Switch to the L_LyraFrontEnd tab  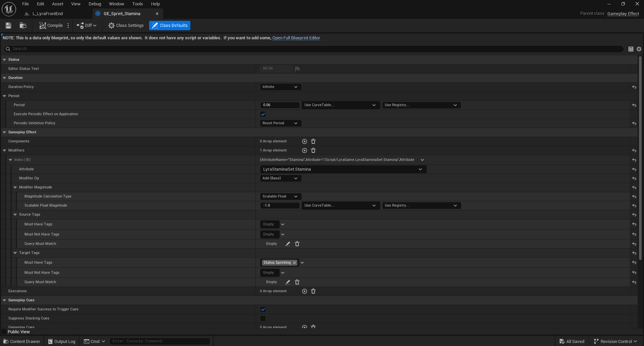(47, 14)
